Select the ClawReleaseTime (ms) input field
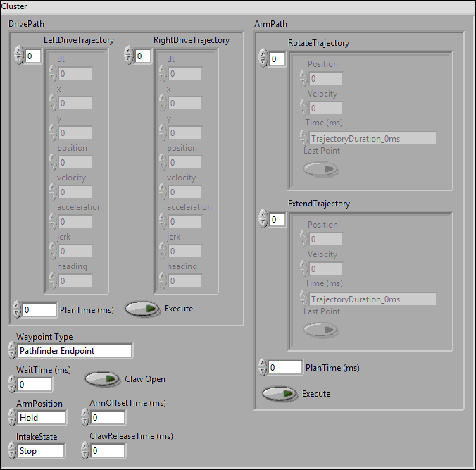Screen dimensions: 476x470 pos(108,450)
